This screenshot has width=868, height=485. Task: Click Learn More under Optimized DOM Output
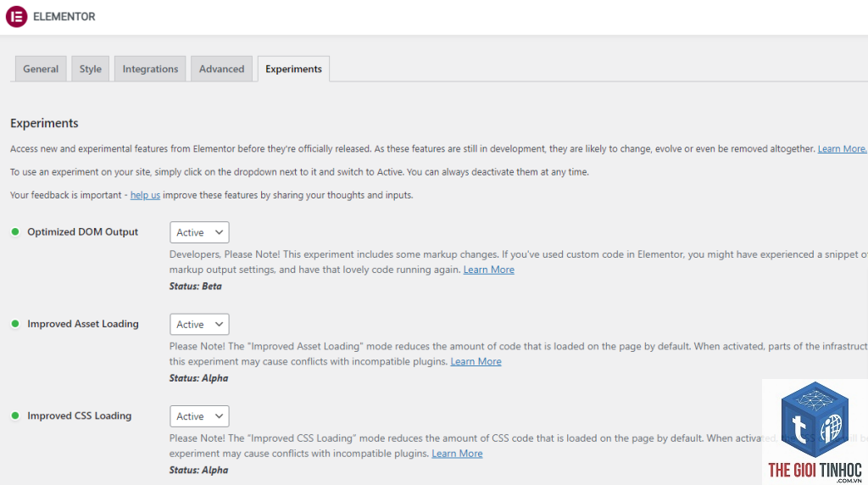(x=489, y=270)
